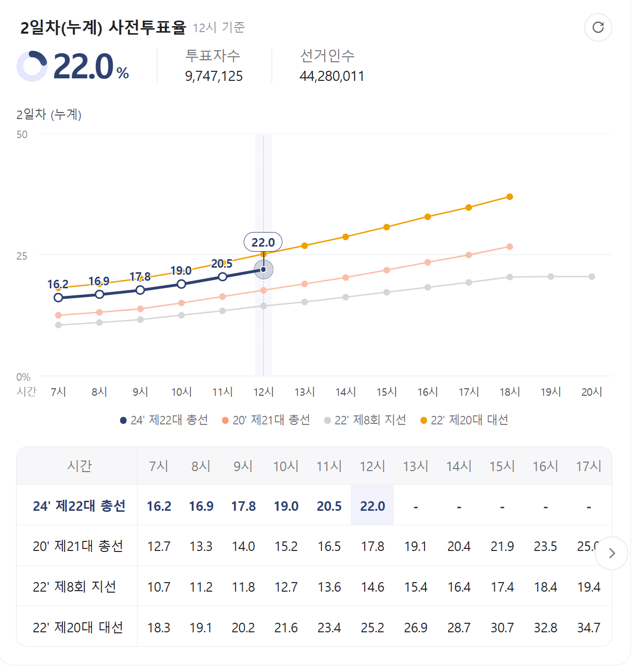Click the pink 18시 endpoint of 21대 총선 line

pos(510,247)
